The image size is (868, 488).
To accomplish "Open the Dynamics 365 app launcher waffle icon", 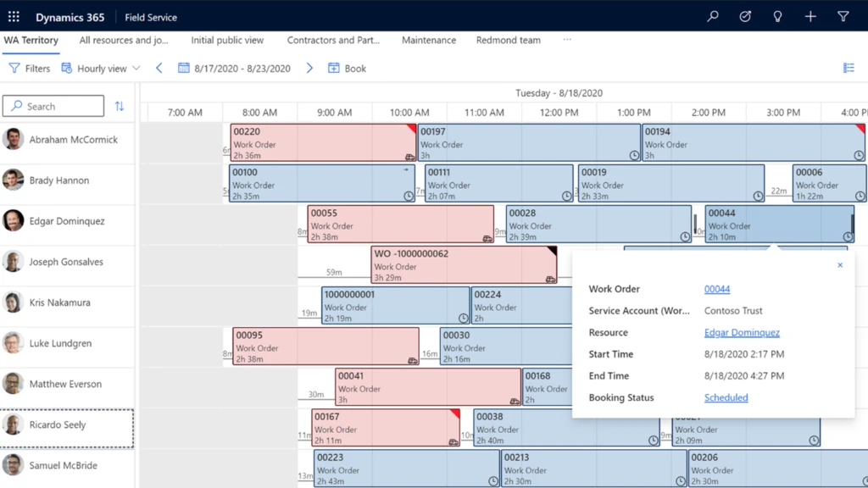I will pyautogui.click(x=13, y=16).
